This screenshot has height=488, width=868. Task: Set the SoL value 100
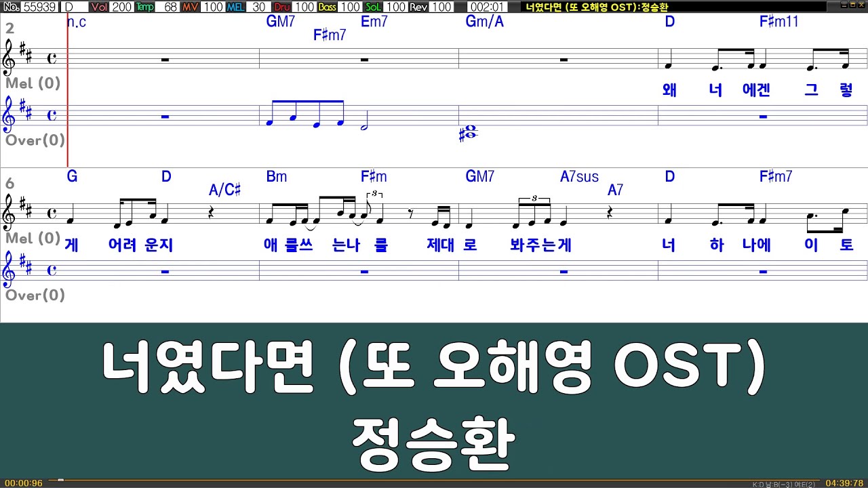(x=395, y=7)
